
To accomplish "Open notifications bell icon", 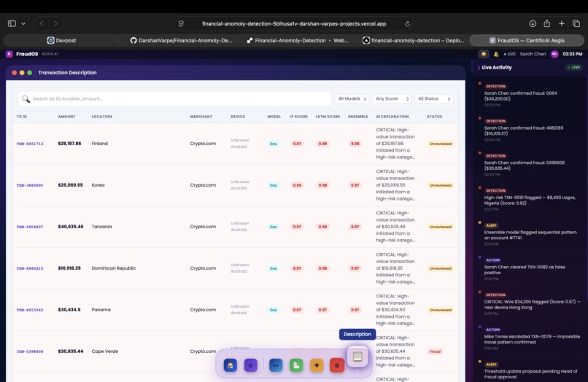I will click(x=496, y=54).
